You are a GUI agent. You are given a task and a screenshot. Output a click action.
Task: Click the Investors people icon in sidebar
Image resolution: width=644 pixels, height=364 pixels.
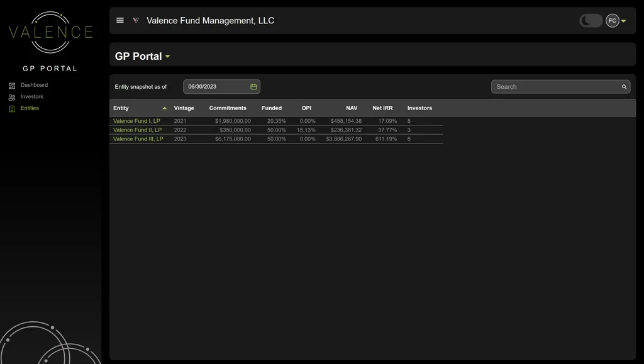point(12,98)
